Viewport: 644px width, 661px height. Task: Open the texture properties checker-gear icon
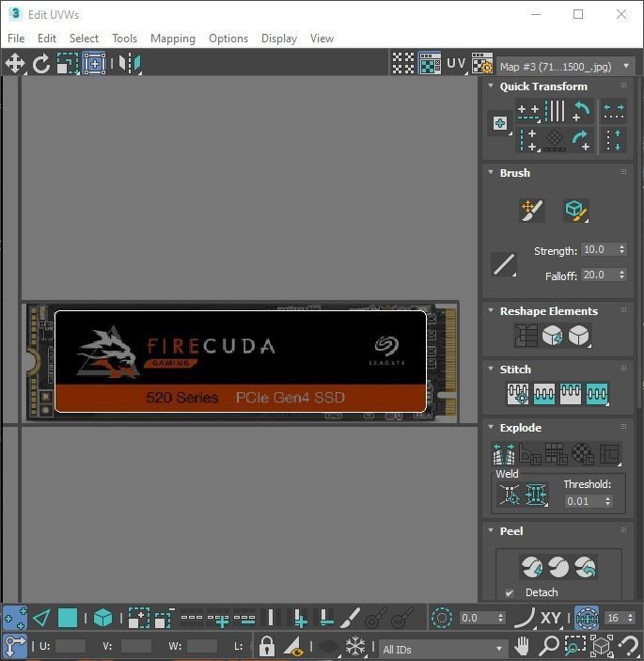(x=482, y=64)
